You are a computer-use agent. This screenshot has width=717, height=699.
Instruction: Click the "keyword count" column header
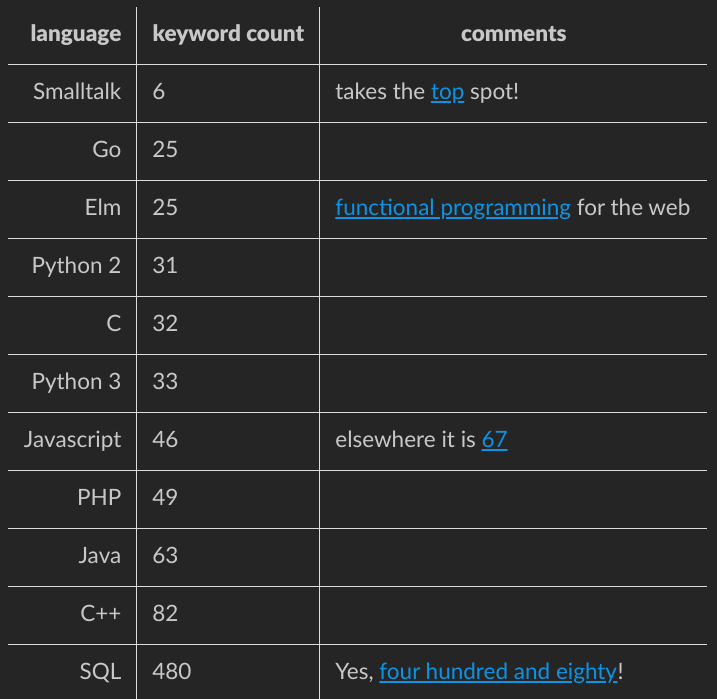tap(228, 34)
